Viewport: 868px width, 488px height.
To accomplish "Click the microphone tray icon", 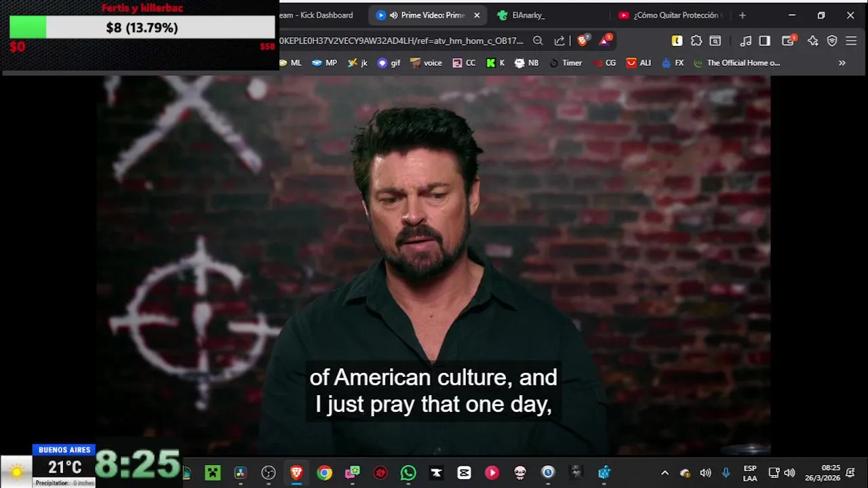I will coord(726,473).
